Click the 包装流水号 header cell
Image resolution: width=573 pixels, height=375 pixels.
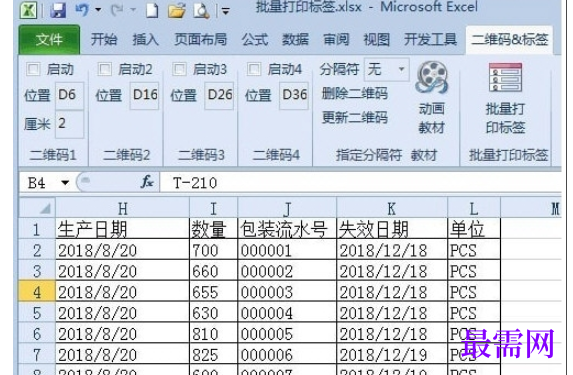(287, 229)
